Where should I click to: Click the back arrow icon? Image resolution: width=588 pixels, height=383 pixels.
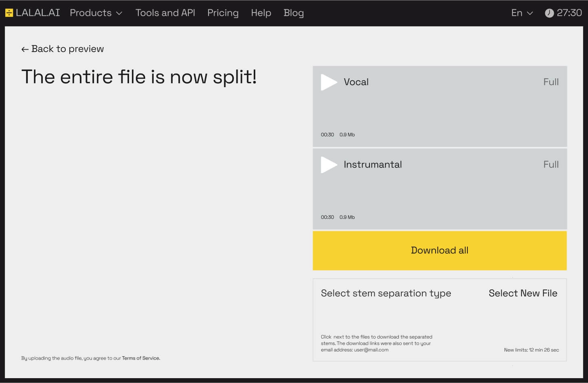tap(25, 49)
